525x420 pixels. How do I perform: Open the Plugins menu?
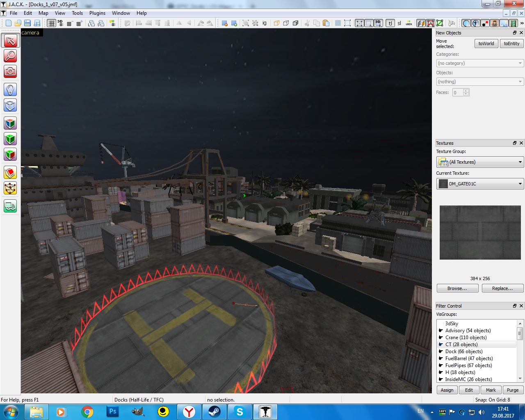click(x=97, y=13)
